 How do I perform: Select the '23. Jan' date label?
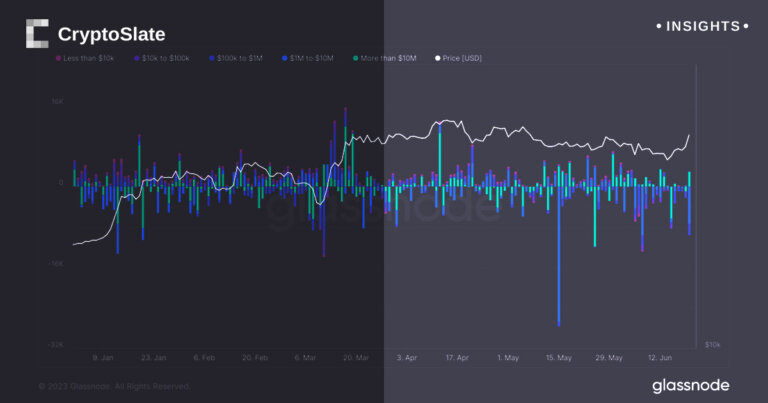153,358
